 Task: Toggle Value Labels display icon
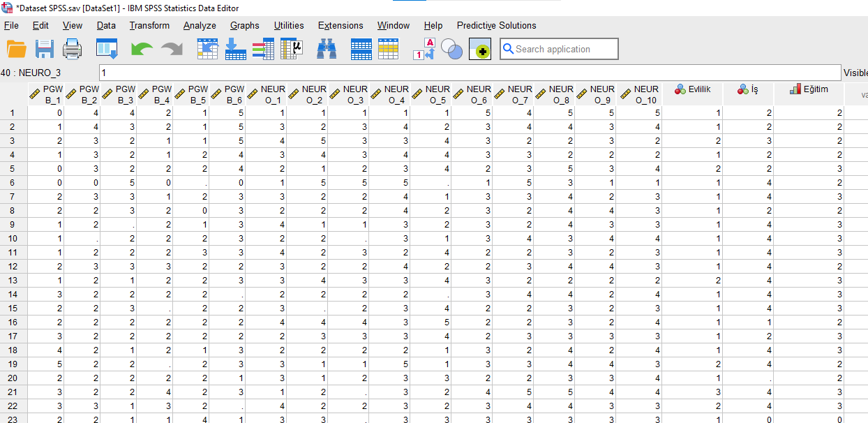424,49
